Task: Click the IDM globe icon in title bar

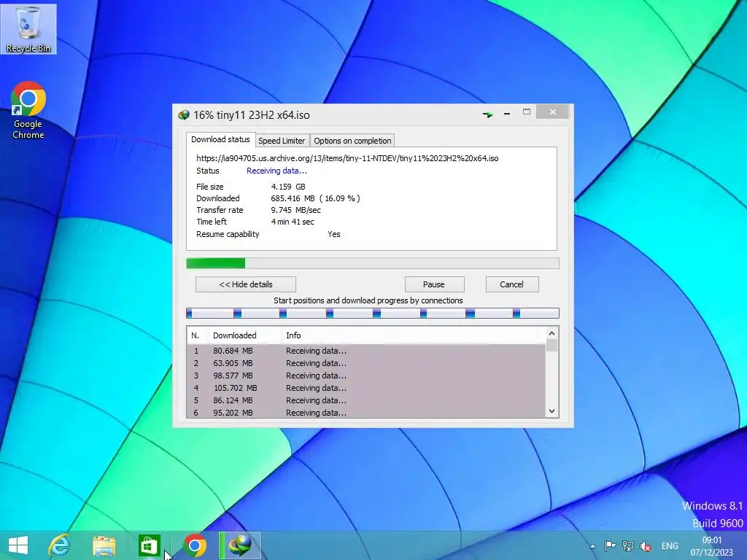Action: pyautogui.click(x=184, y=114)
